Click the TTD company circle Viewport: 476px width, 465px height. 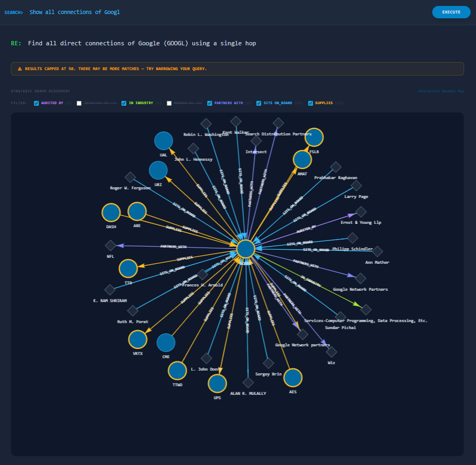(x=128, y=268)
